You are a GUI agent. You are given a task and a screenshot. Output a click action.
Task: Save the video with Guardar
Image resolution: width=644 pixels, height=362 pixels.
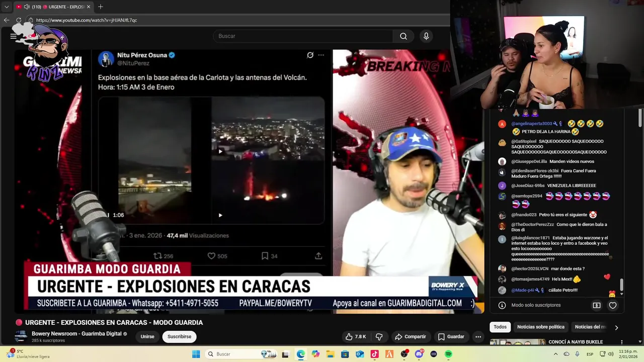tap(451, 337)
